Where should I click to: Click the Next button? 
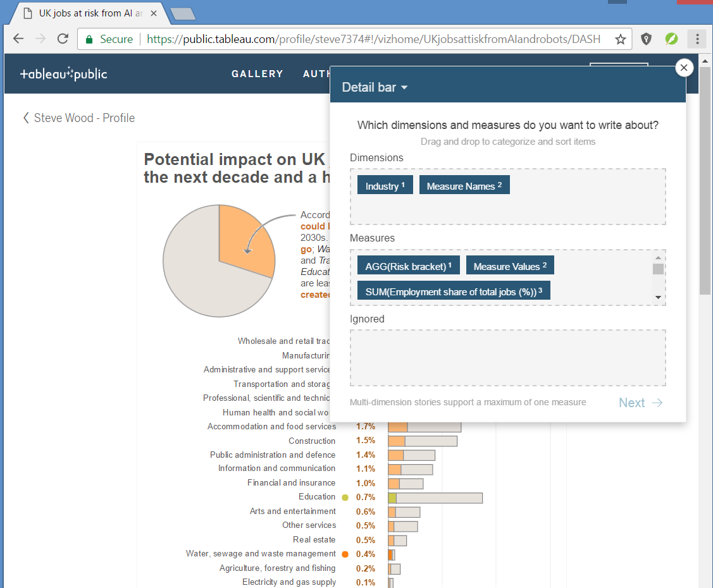click(640, 403)
